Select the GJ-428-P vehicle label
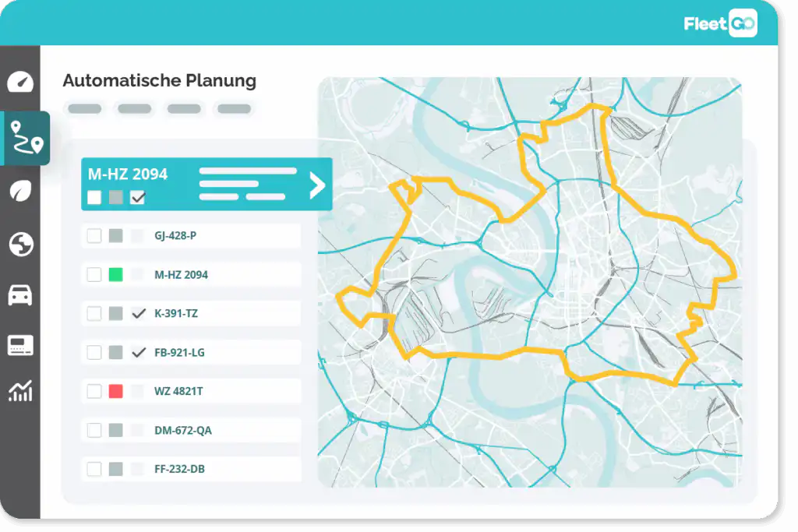 175,235
